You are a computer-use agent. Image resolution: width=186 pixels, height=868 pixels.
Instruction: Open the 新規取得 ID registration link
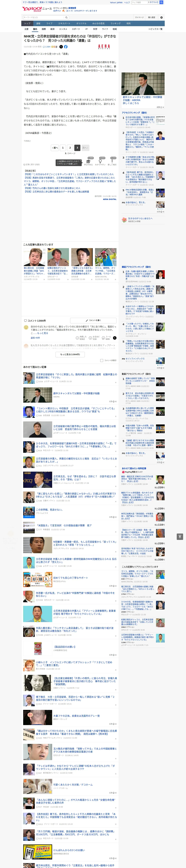point(72,8)
